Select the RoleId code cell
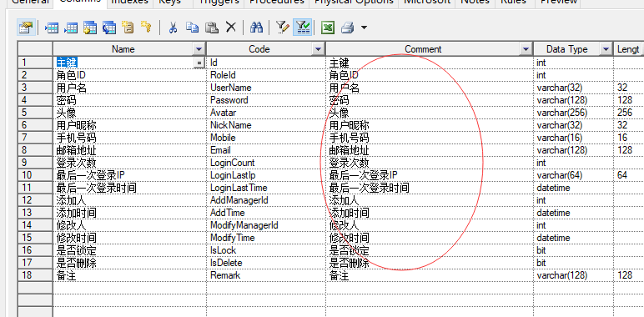 coord(266,75)
